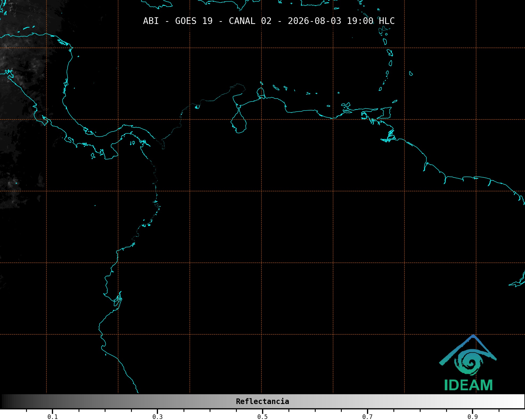Click the IDEAM logo

pos(468,363)
